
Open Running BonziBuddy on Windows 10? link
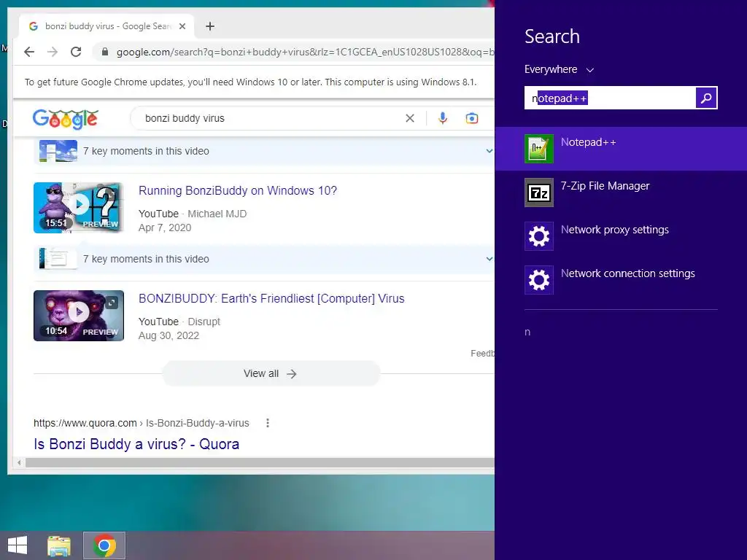point(238,190)
